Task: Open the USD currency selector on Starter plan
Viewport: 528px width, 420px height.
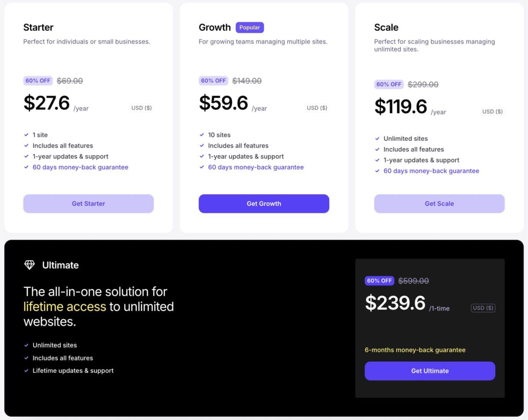Action: tap(141, 108)
